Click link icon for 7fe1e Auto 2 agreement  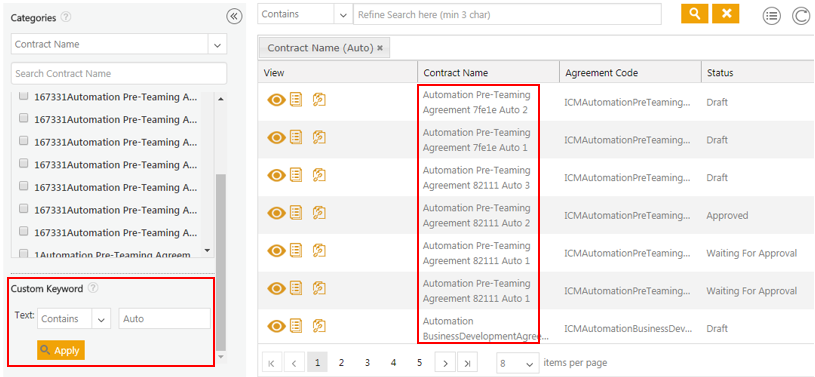[319, 100]
